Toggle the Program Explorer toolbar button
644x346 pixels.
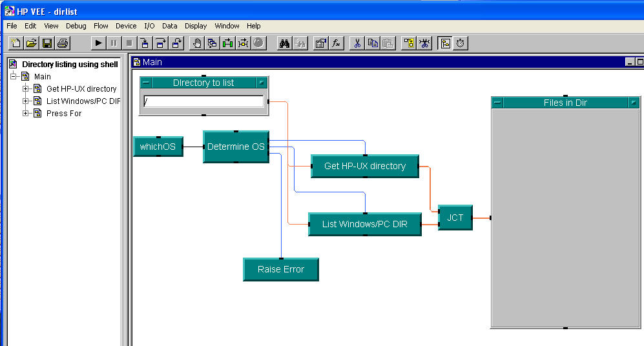(445, 43)
